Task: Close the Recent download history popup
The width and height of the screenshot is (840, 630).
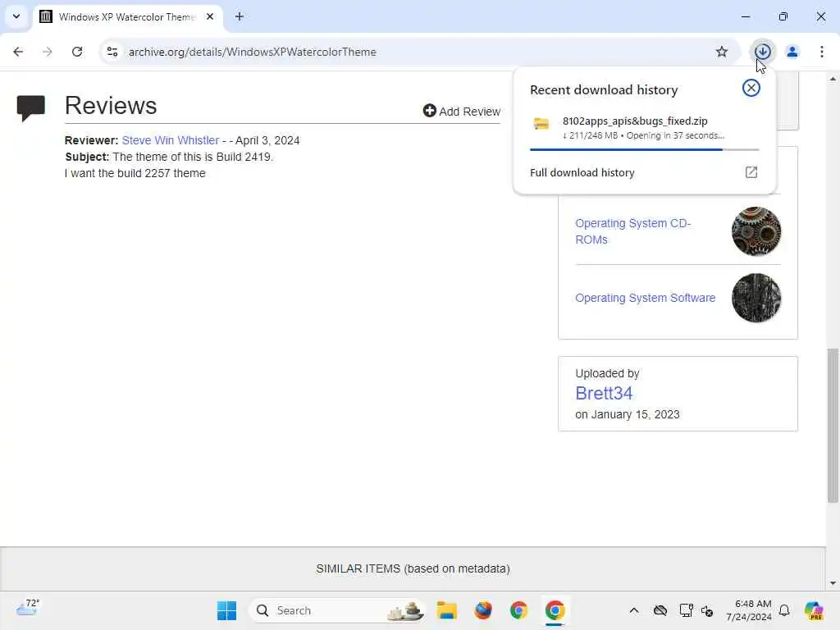Action: point(751,88)
